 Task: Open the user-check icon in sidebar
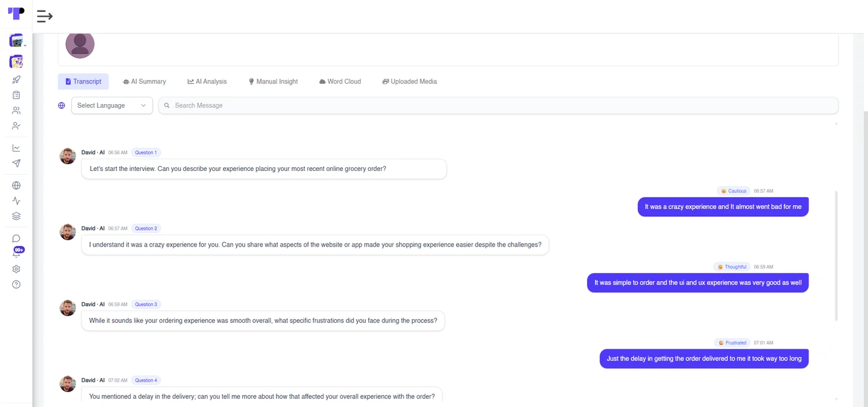16,126
